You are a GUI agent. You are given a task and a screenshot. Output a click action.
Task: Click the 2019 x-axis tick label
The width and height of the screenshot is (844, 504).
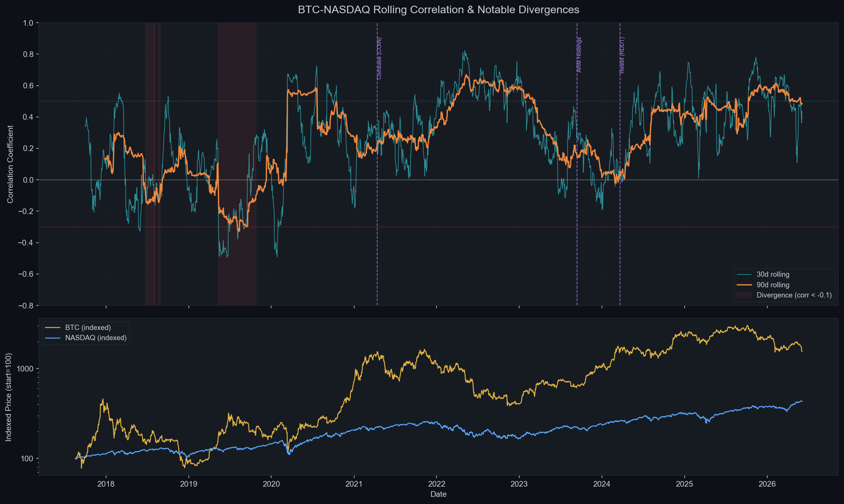[x=188, y=484]
